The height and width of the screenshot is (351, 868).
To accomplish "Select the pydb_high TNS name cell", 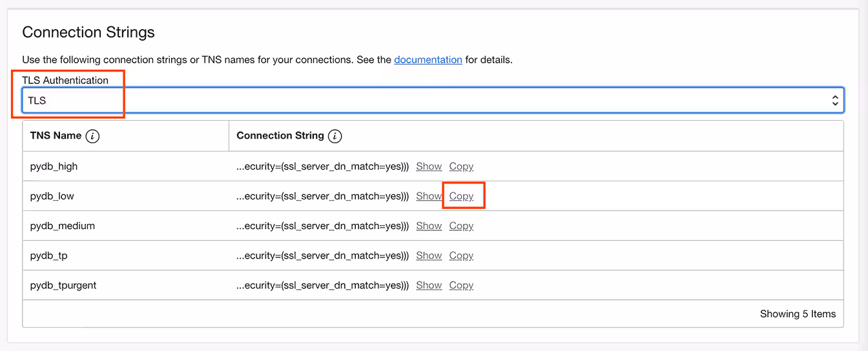I will [54, 166].
